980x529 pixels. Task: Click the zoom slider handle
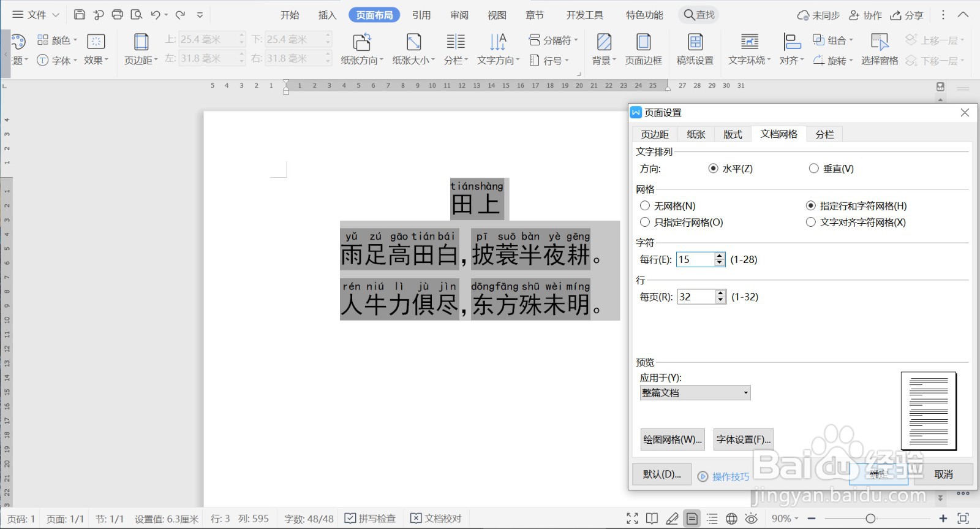pyautogui.click(x=870, y=519)
